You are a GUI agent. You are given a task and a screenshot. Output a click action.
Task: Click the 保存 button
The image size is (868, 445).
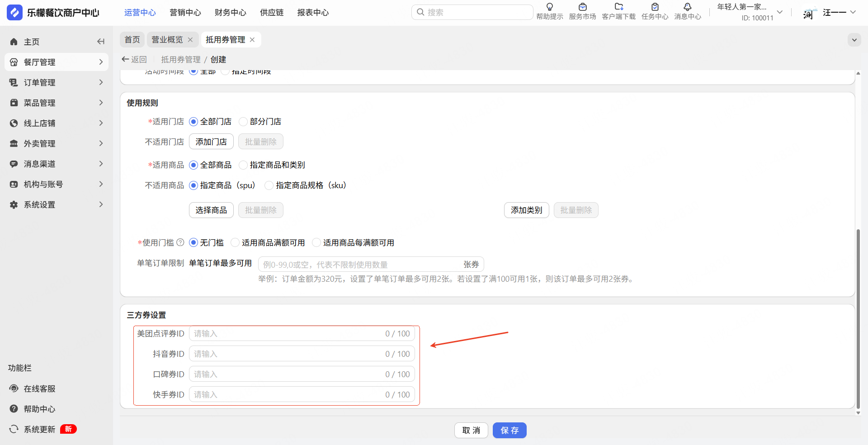[509, 430]
